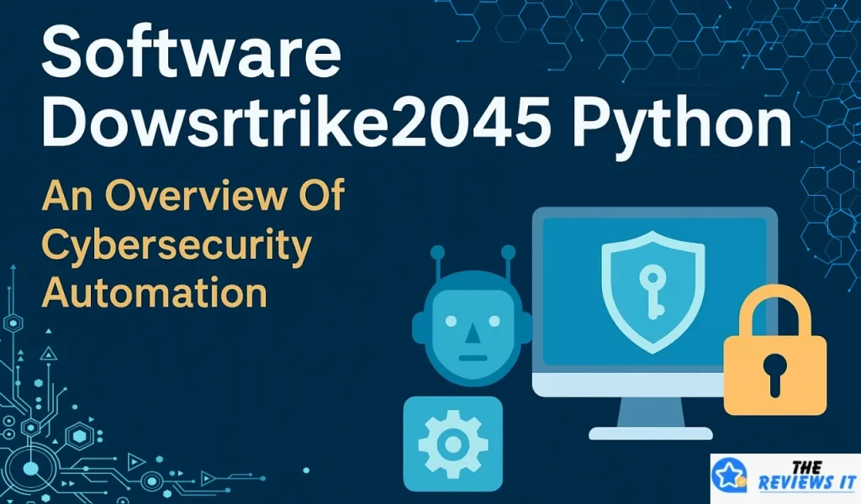Click the padlock's curved shackle
The image size is (861, 504).
click(x=774, y=307)
